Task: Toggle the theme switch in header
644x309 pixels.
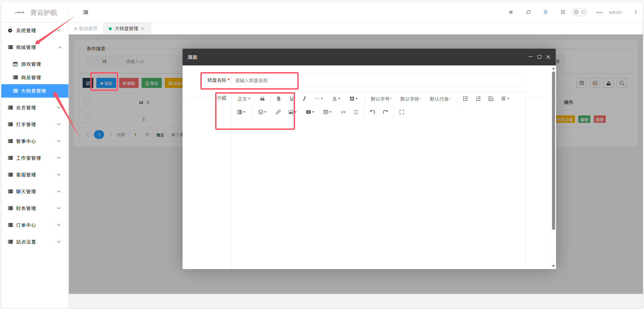Action: tap(579, 12)
